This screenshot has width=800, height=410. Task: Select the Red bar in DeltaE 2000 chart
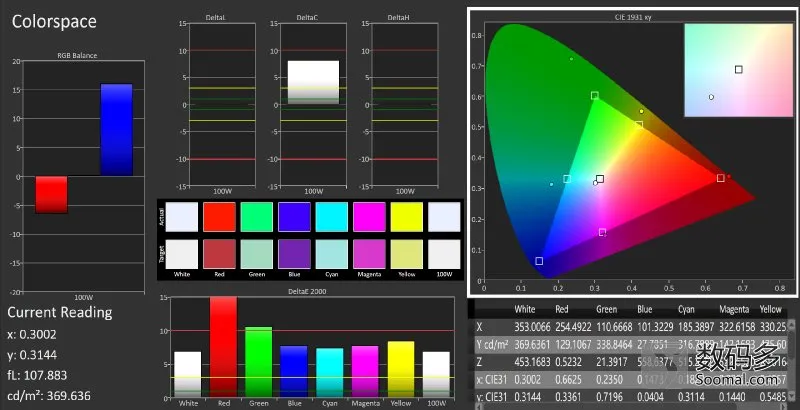click(223, 347)
